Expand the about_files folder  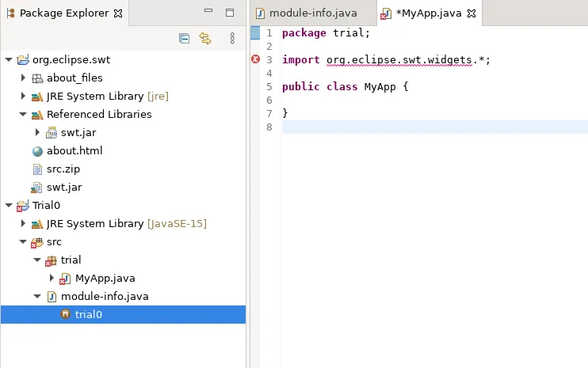[23, 78]
